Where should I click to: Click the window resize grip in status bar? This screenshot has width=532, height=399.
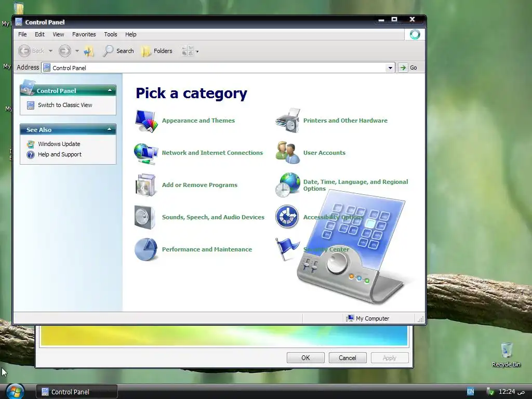click(421, 319)
